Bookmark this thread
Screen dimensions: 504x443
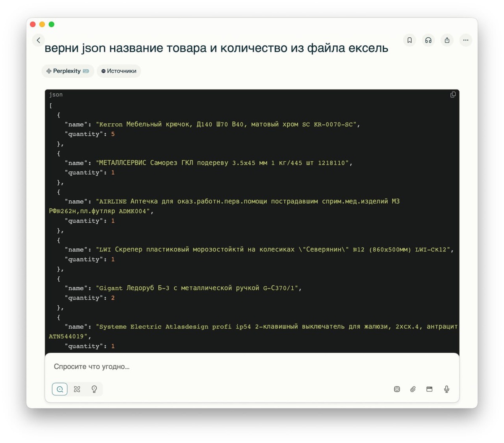[409, 40]
